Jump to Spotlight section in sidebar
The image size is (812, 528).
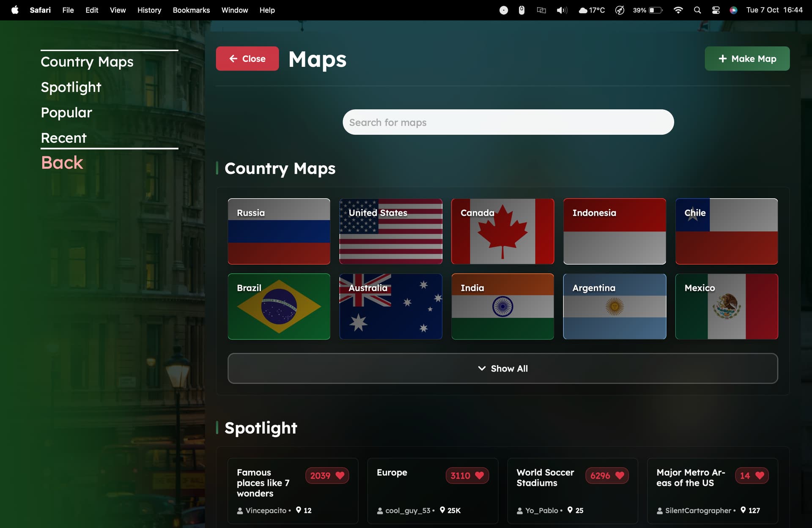(71, 87)
